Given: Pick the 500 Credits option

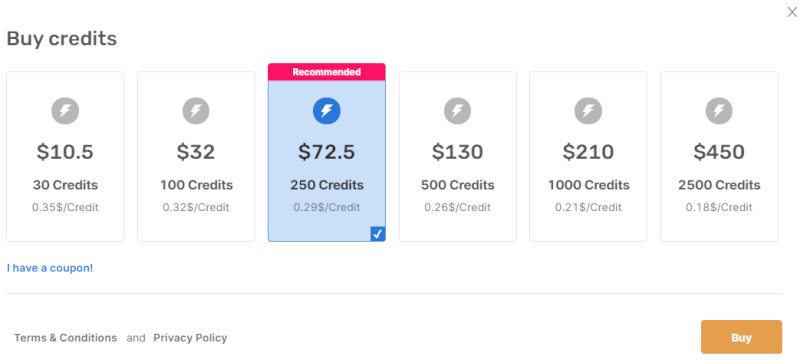Looking at the screenshot, I should click(458, 156).
